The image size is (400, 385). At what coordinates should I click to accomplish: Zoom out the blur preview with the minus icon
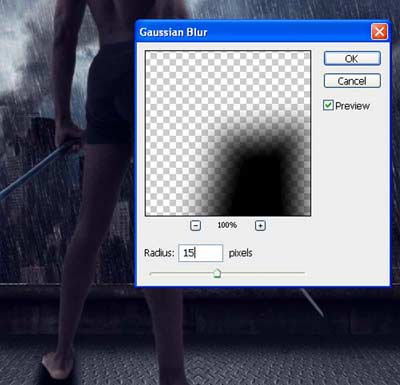195,225
